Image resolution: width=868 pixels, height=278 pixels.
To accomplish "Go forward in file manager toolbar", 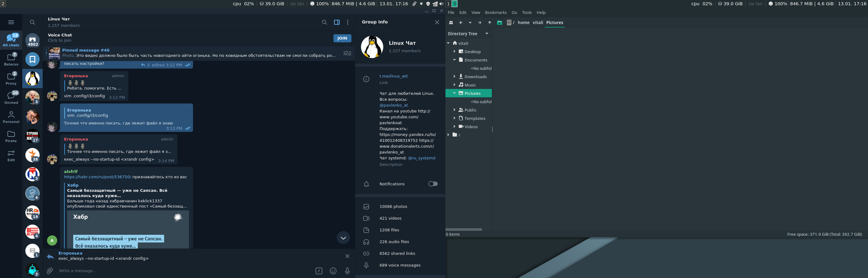I will pos(480,23).
